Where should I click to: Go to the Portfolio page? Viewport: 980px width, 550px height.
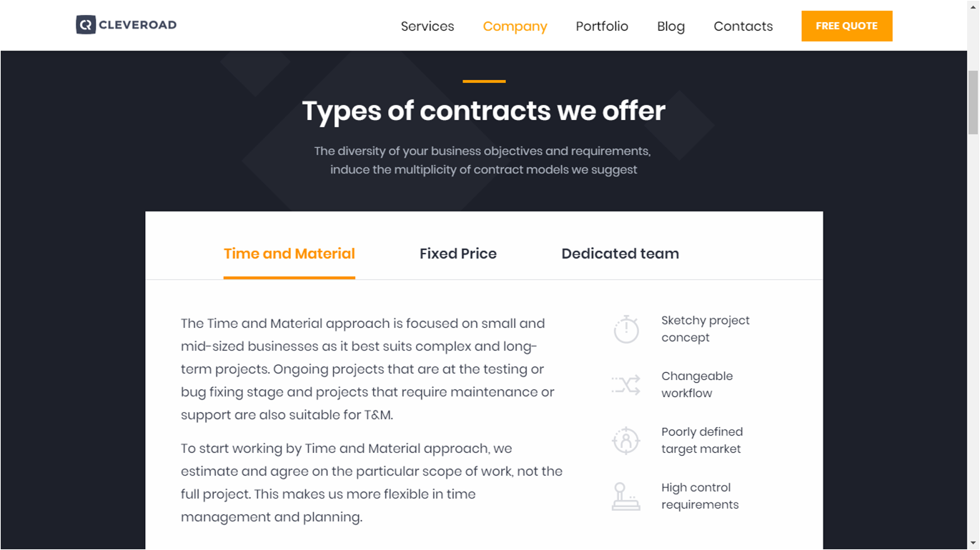tap(602, 26)
